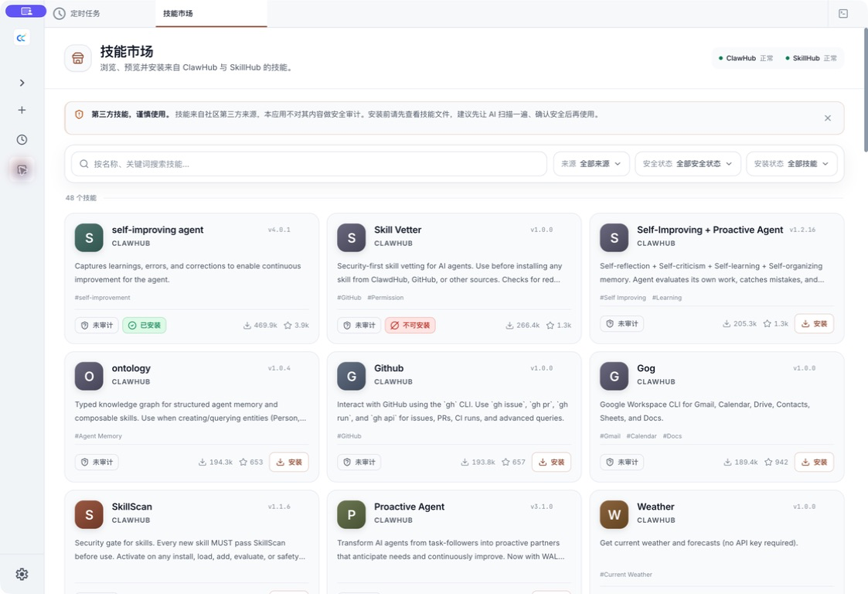Click 未审计 badge on Github card
This screenshot has width=868, height=594.
click(359, 462)
